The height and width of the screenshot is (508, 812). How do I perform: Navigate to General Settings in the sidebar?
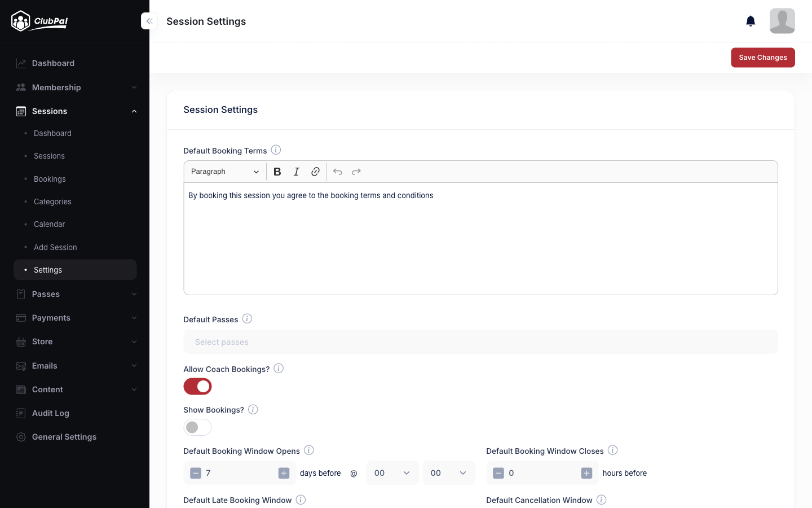coord(64,437)
